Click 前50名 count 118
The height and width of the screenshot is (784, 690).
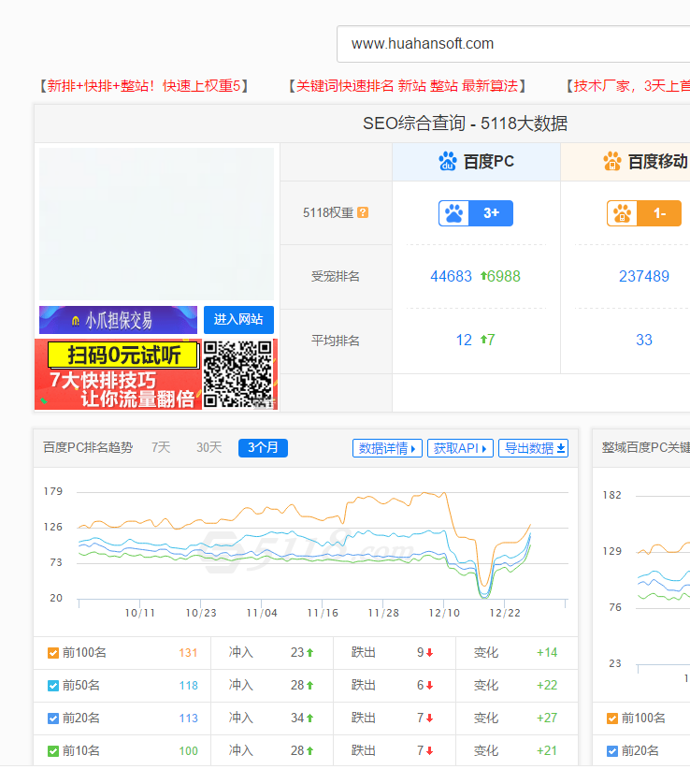(188, 686)
